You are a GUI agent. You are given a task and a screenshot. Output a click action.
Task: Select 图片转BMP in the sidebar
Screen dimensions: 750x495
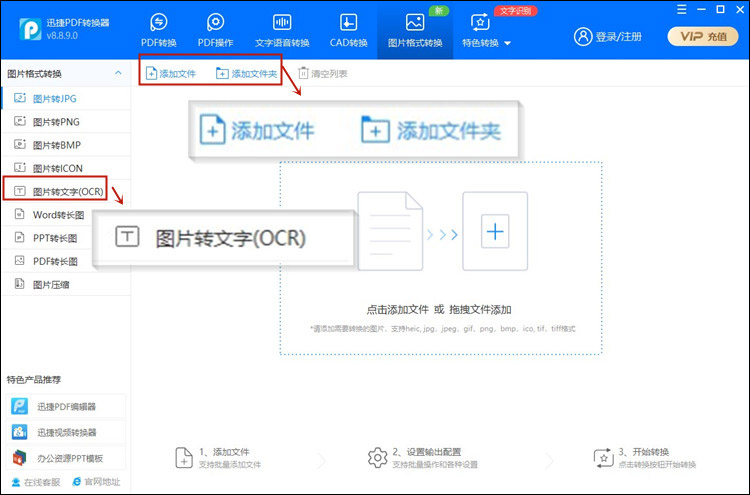[x=66, y=145]
